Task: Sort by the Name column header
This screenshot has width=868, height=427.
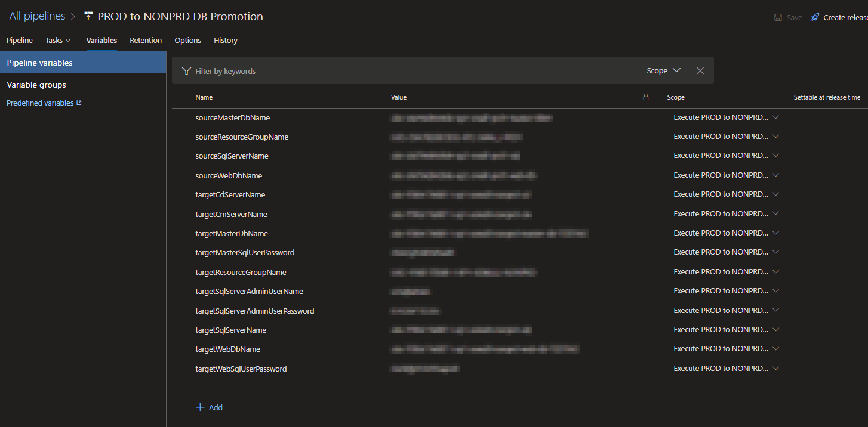Action: point(204,97)
